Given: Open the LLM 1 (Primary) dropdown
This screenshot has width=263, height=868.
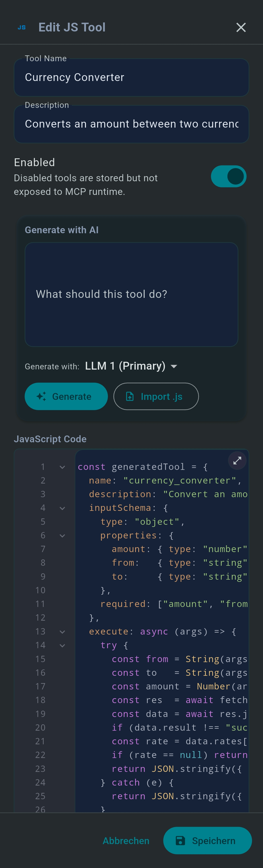Looking at the screenshot, I should tap(131, 366).
